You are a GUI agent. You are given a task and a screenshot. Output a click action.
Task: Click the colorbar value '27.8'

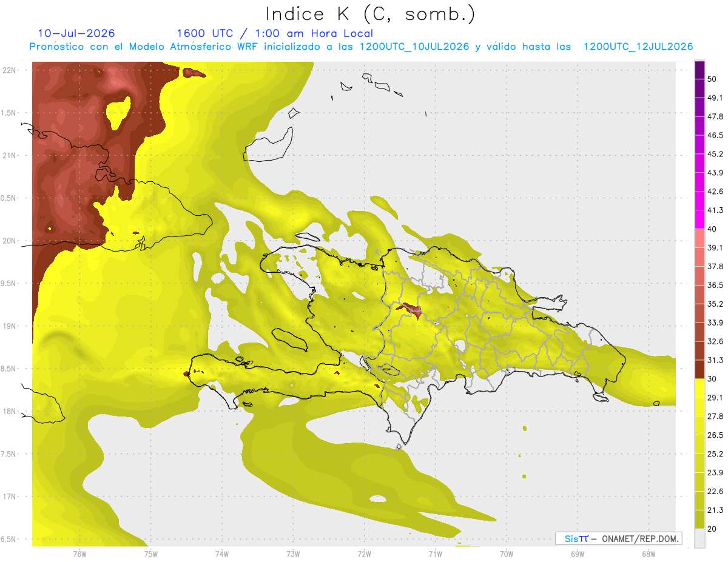715,416
